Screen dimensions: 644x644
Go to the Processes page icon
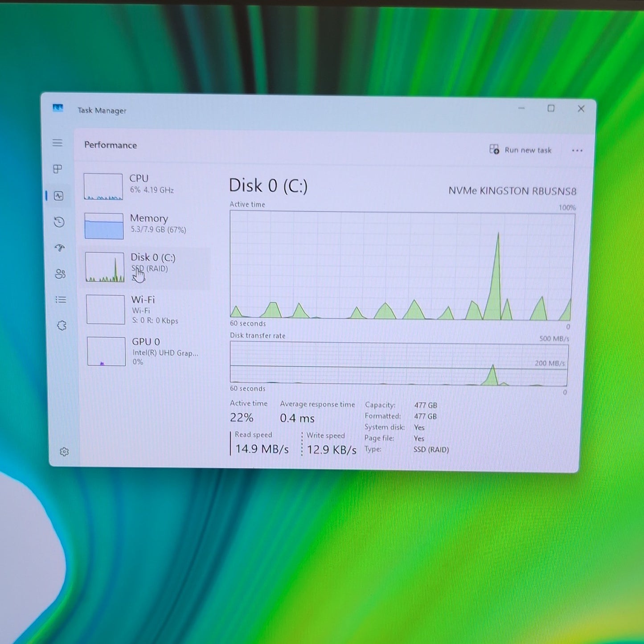click(x=58, y=169)
